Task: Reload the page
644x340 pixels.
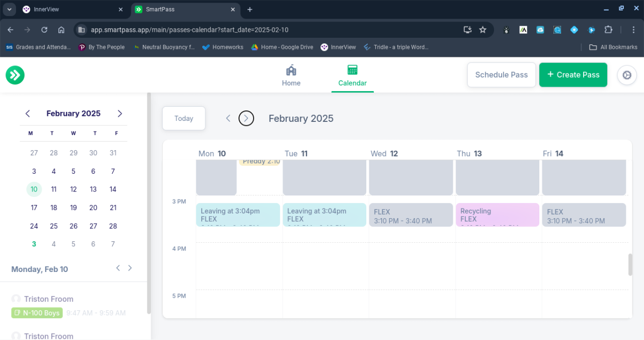Action: coord(44,30)
